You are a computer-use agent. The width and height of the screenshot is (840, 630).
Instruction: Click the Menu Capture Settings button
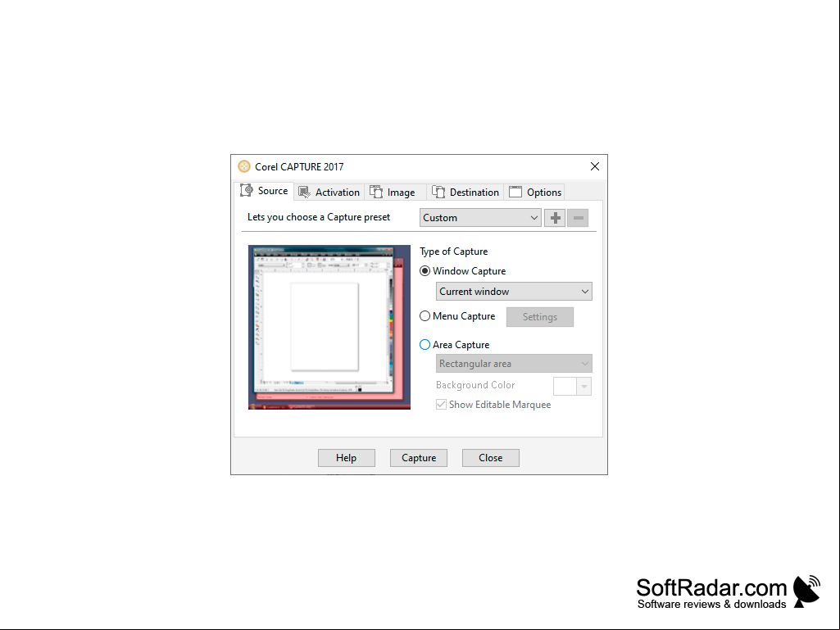click(540, 316)
